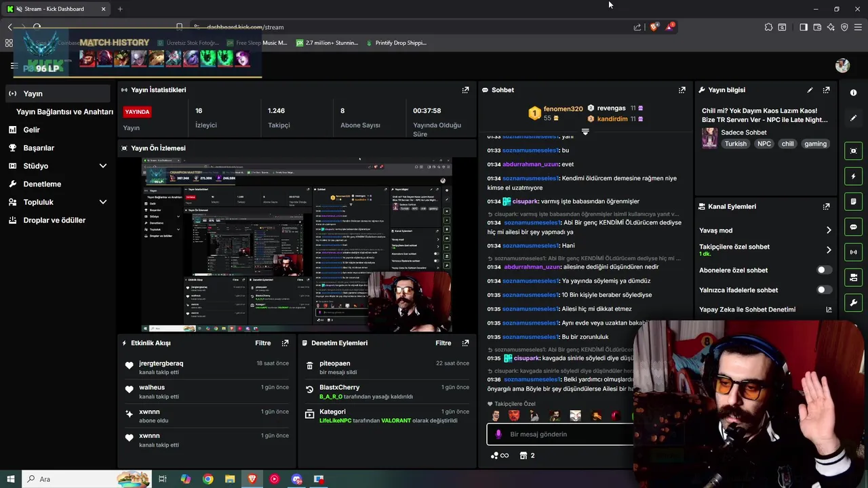Toggle the moderation log panel icon
The image size is (868, 488).
853,201
